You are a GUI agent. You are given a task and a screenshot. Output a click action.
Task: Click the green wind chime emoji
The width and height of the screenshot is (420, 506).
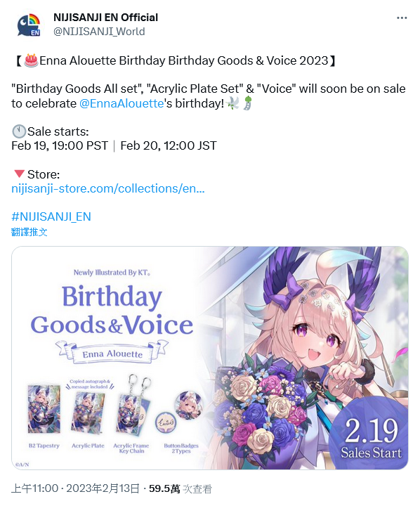248,103
